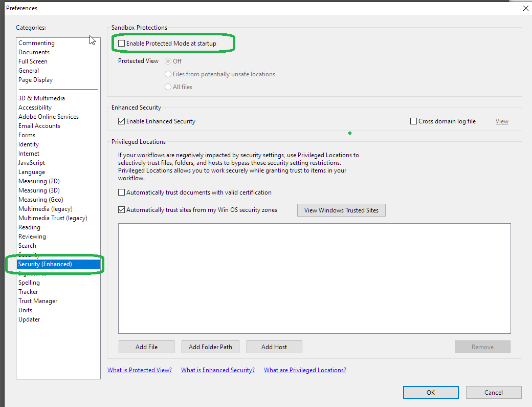
Task: Open the Page Display category
Action: click(x=35, y=80)
